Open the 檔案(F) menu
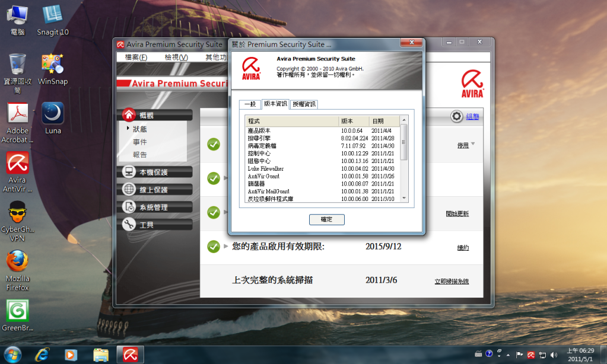 136,58
